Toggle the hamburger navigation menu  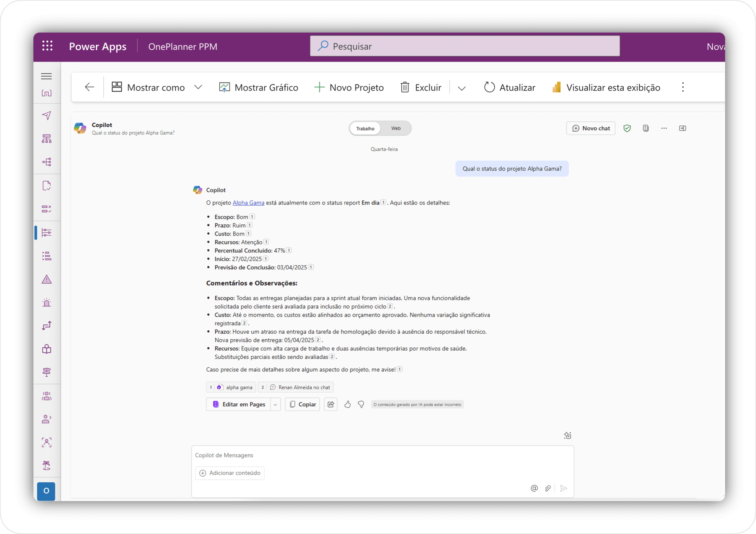click(46, 76)
